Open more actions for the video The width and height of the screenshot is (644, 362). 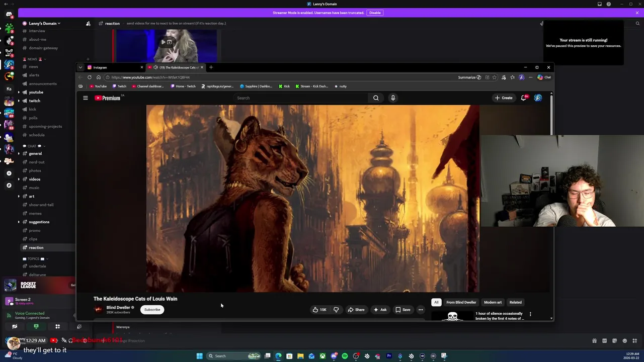[x=421, y=310]
